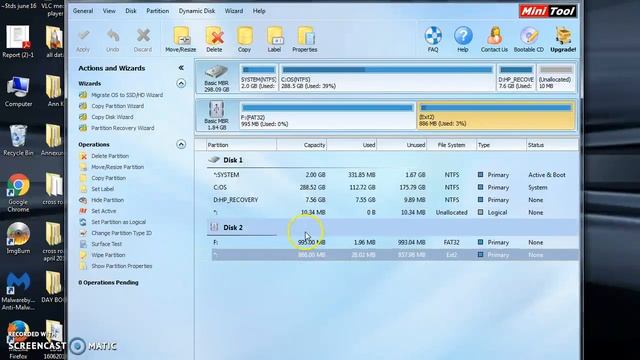
Task: Open the Disk menu
Action: point(131,11)
